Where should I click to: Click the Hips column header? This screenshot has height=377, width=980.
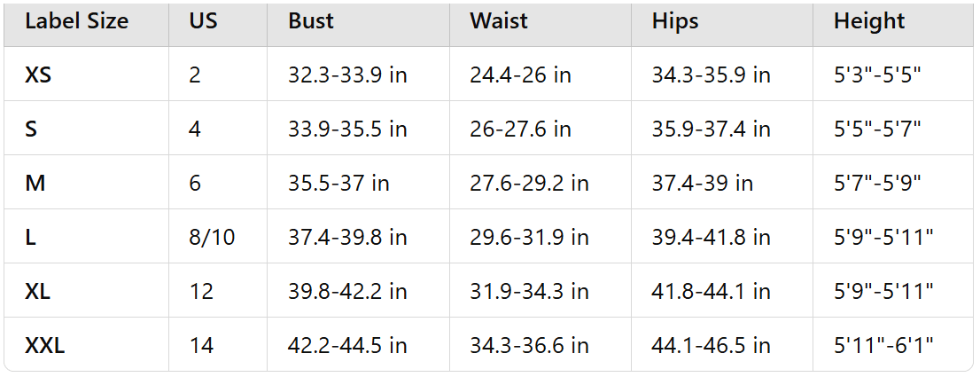(x=675, y=21)
